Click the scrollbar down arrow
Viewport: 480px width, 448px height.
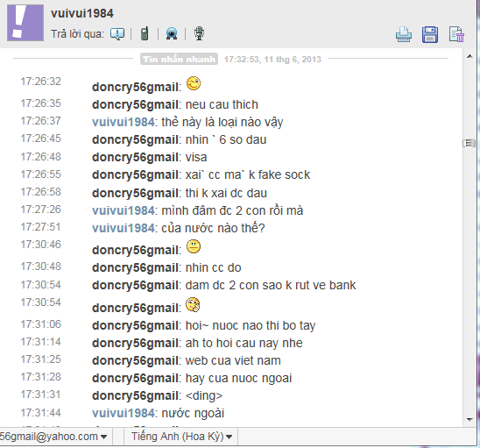point(469,419)
